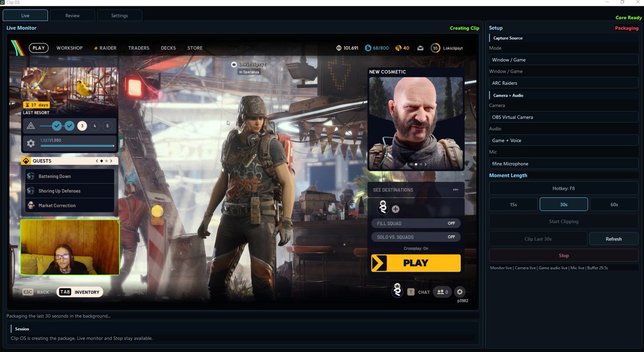This screenshot has width=644, height=352.
Task: Show next quest page arrow
Action: pyautogui.click(x=112, y=160)
